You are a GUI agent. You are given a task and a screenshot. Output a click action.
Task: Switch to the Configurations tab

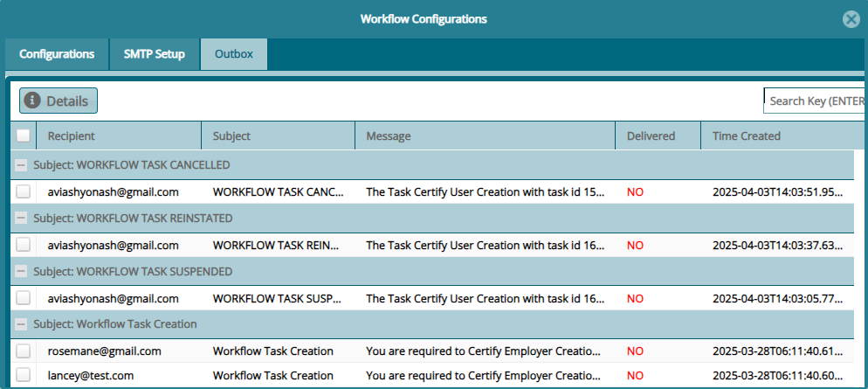click(57, 54)
